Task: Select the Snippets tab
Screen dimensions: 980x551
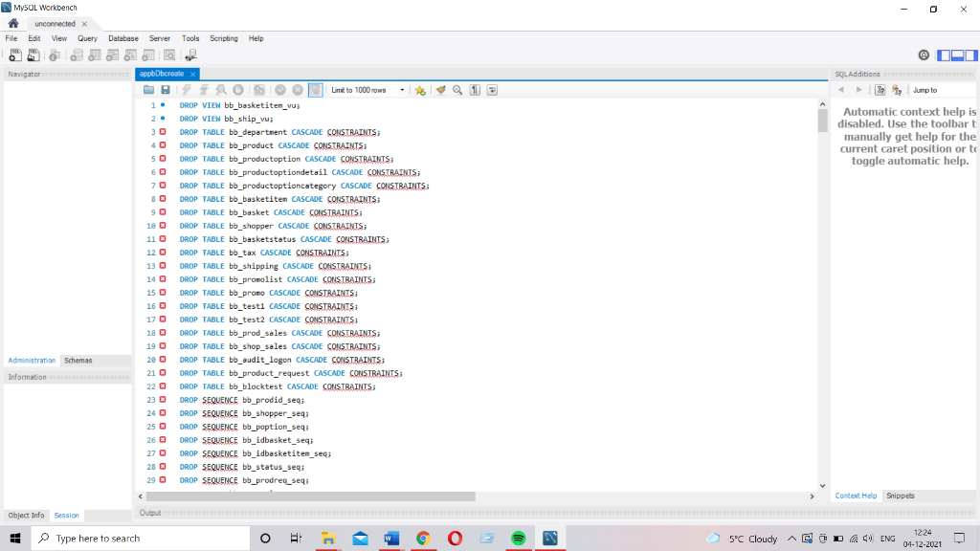Action: point(900,496)
